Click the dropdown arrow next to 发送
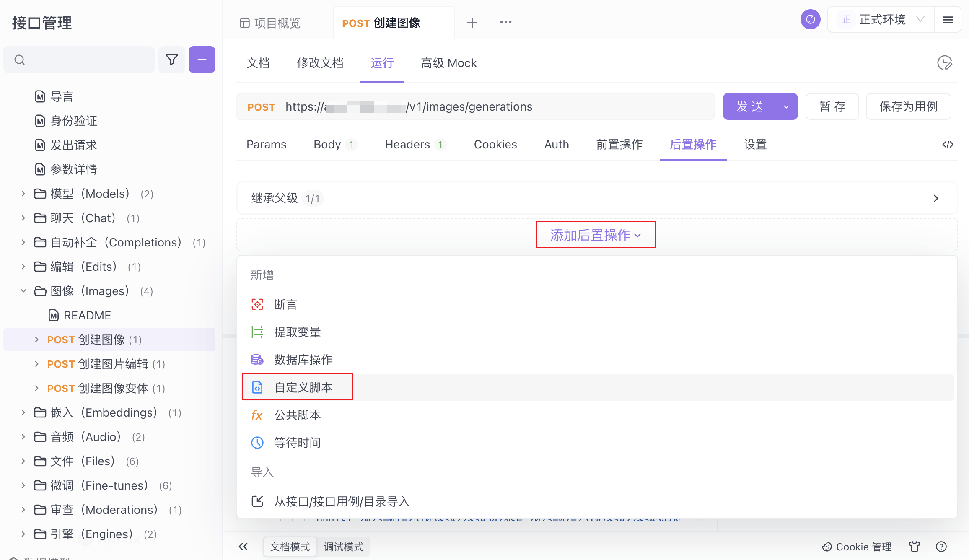This screenshot has height=560, width=969. pyautogui.click(x=786, y=106)
